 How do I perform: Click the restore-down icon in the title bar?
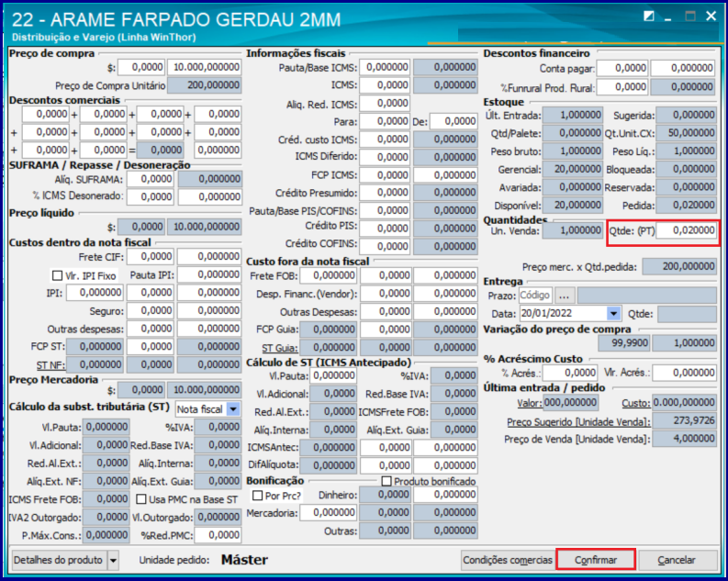(649, 17)
